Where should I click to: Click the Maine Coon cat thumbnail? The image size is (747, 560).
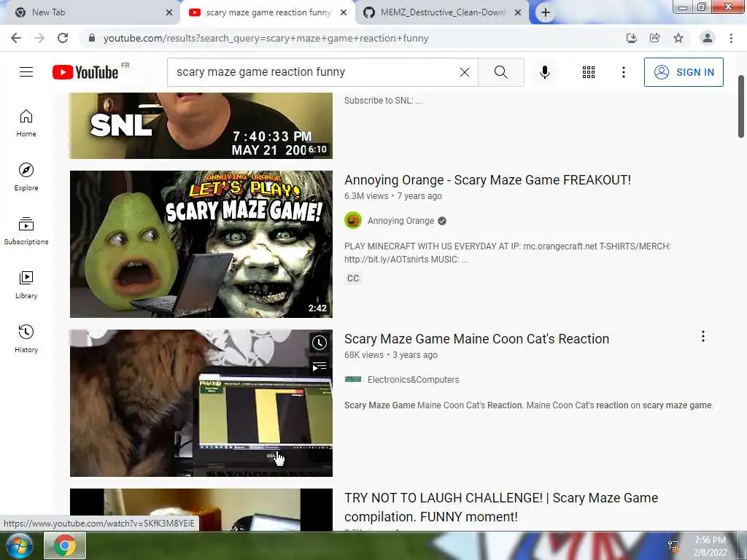[201, 402]
